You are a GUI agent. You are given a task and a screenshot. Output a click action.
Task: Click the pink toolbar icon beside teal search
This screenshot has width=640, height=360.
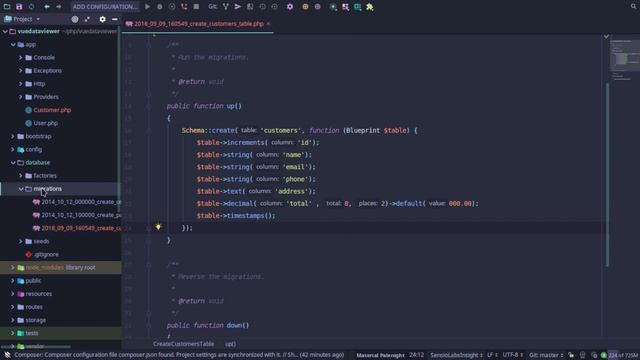[x=345, y=7]
